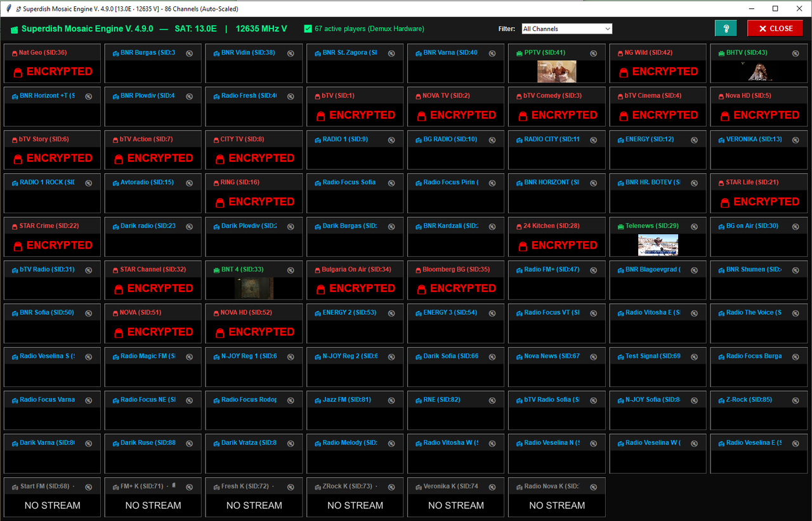The height and width of the screenshot is (521, 812).
Task: Select the CITY TV (SID:8) channel title
Action: click(x=242, y=139)
